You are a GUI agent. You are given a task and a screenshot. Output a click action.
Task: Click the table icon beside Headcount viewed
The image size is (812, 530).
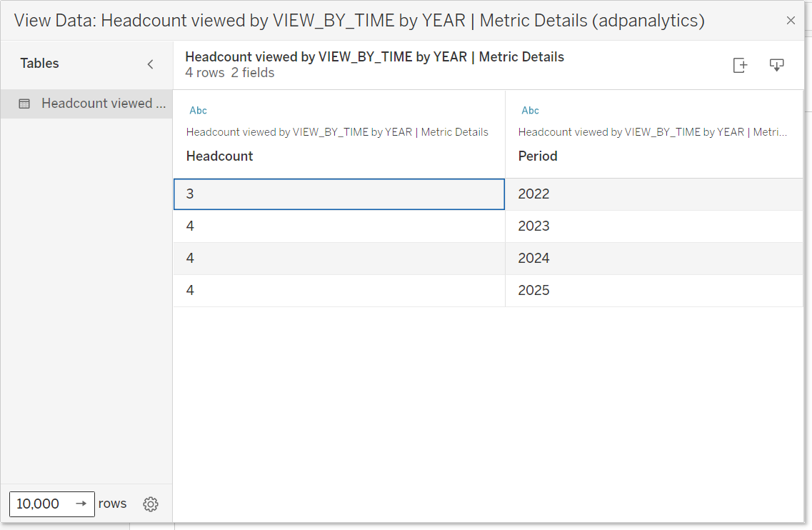coord(24,104)
